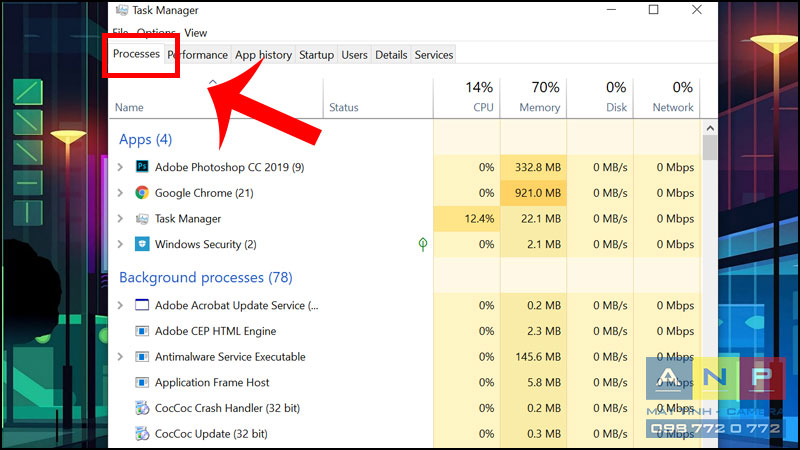
Task: Click the 5.8 MB memory cell
Action: click(533, 382)
